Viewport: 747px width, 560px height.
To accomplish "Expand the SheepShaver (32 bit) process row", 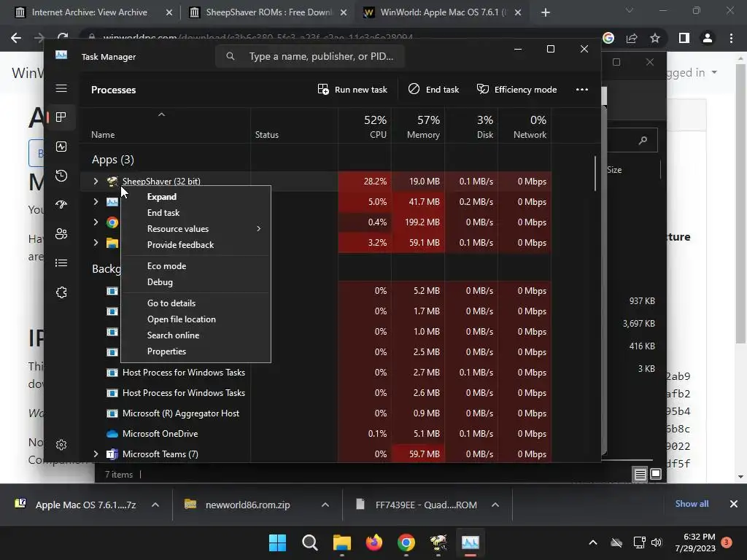I will tap(96, 181).
